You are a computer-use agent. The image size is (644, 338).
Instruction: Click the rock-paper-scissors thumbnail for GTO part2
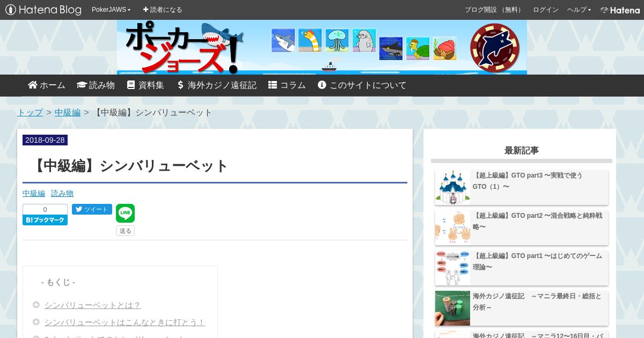tap(452, 227)
